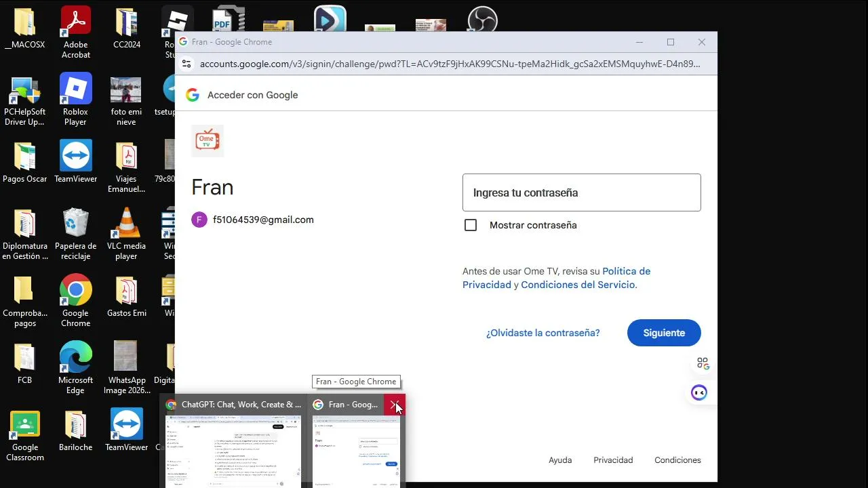The width and height of the screenshot is (868, 488).
Task: Click the Ome TV app logo
Action: [208, 141]
